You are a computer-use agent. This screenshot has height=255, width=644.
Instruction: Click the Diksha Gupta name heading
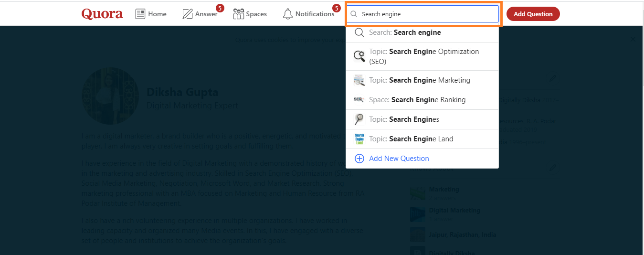pyautogui.click(x=182, y=92)
